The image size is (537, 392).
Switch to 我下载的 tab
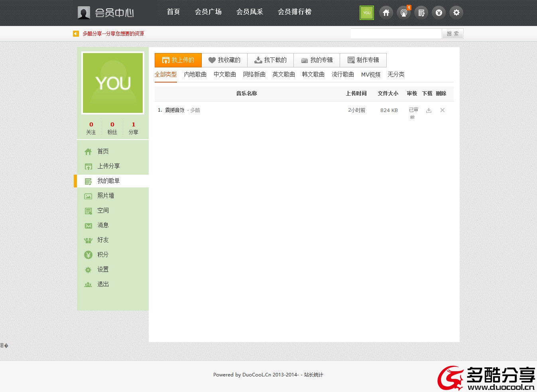point(271,60)
